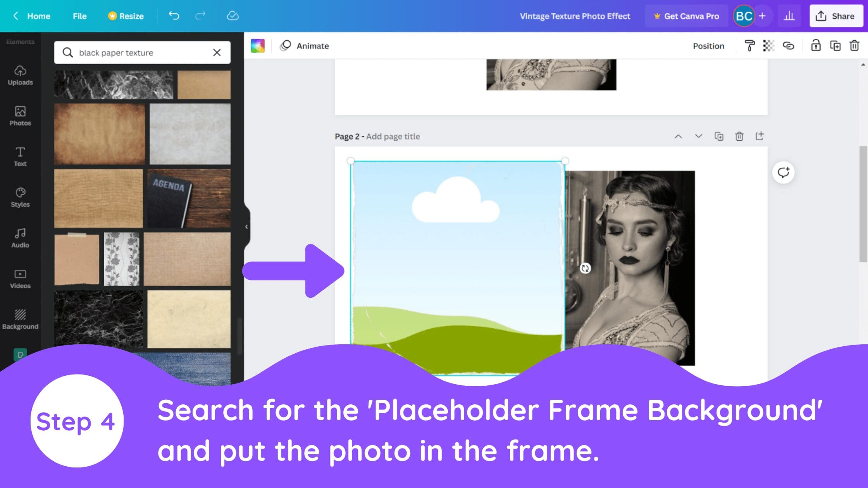
Task: Click the undo icon
Action: pos(174,16)
